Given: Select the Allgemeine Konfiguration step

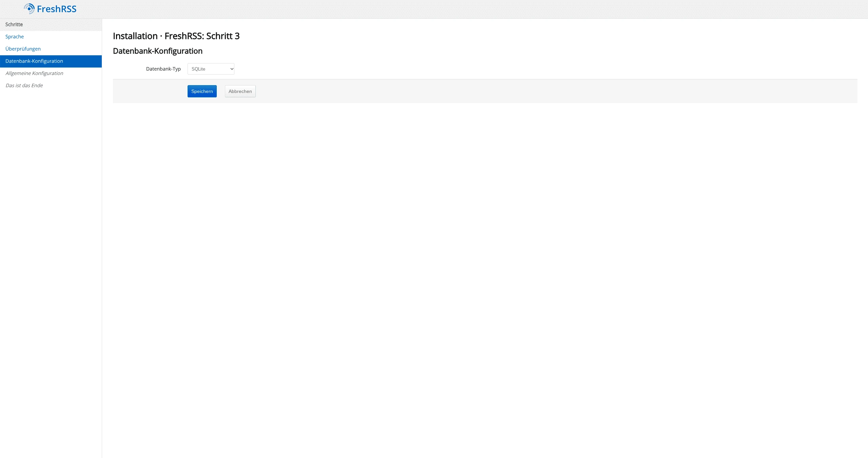Looking at the screenshot, I should (x=51, y=73).
